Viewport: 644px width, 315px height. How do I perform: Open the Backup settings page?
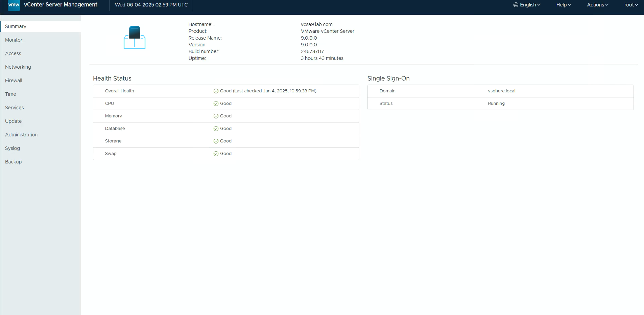(14, 162)
